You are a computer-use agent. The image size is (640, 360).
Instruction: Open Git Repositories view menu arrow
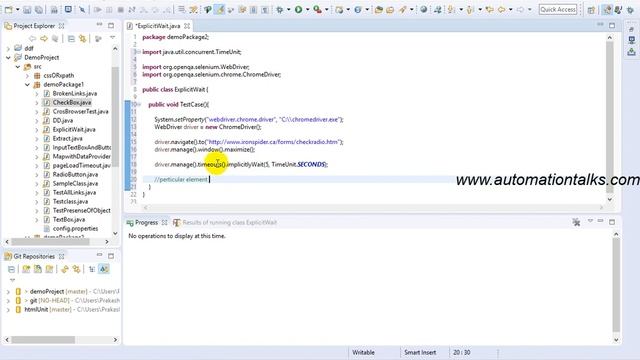click(12, 280)
